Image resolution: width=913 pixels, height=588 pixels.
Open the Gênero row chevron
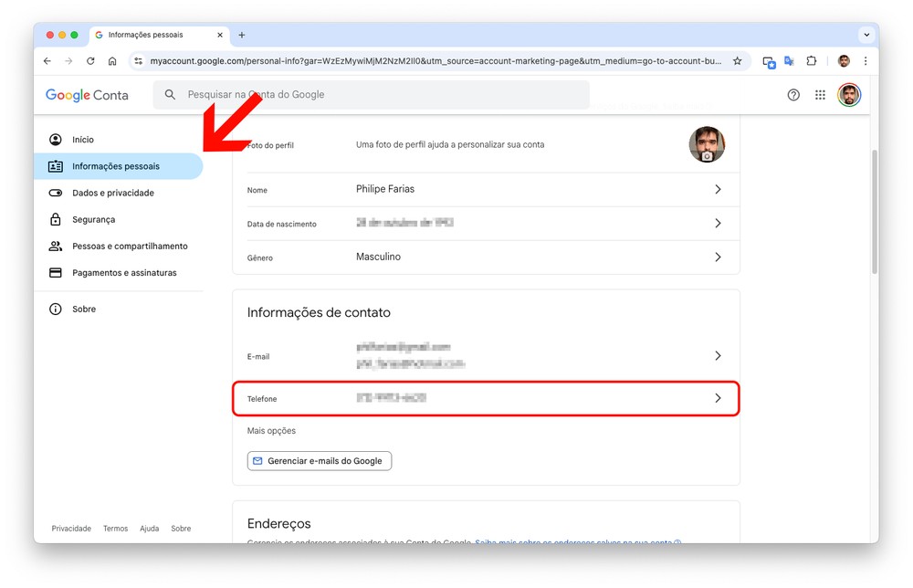(718, 257)
